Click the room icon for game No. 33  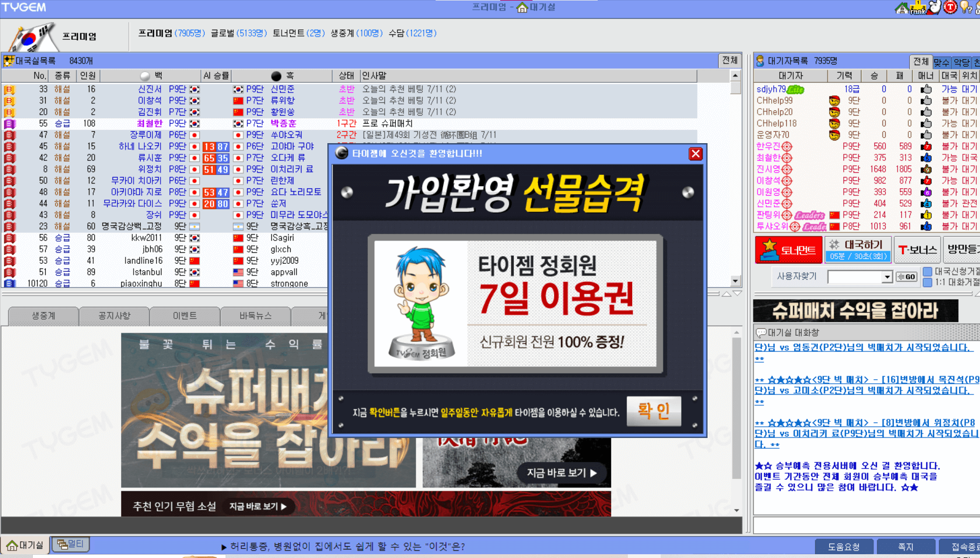point(9,89)
